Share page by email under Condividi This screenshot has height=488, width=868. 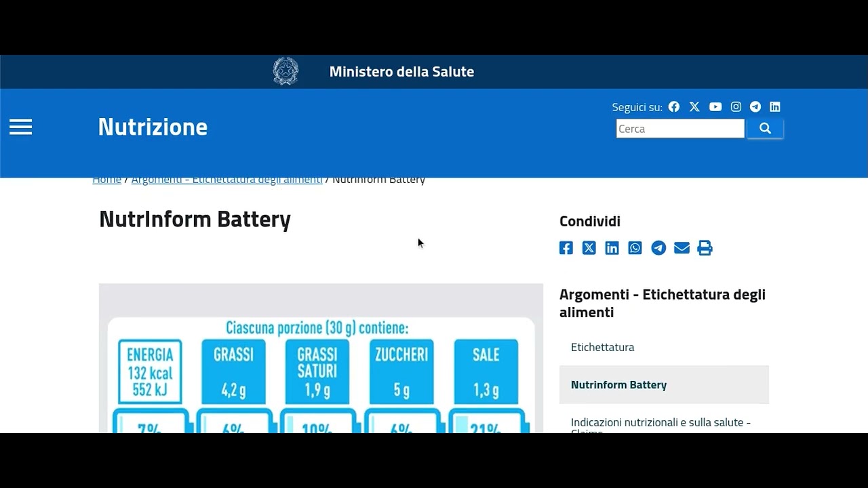[682, 248]
